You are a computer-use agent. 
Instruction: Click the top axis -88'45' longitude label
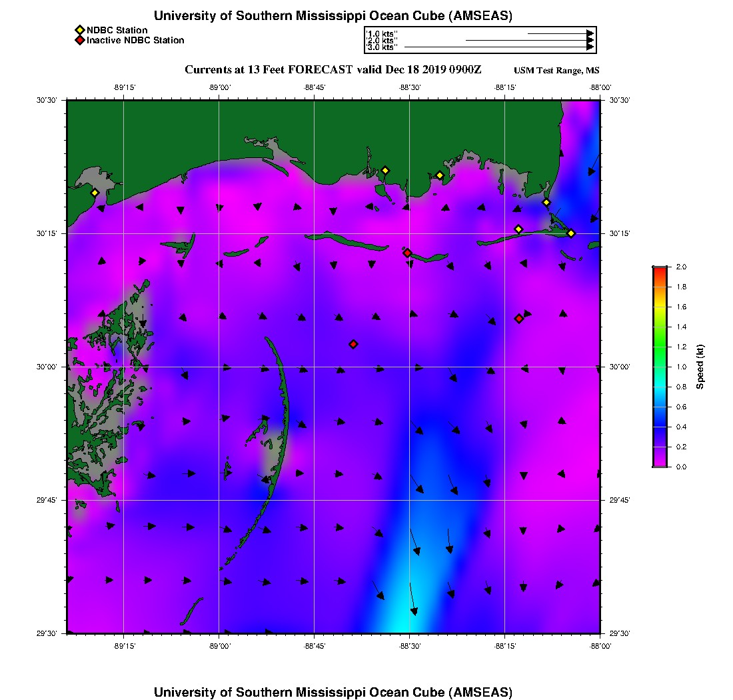314,87
